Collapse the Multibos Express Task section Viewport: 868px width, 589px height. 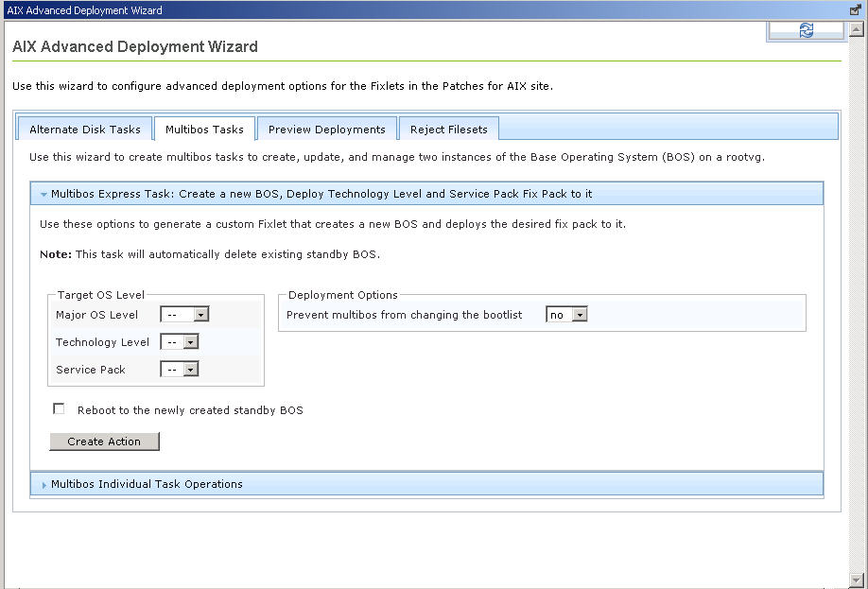click(426, 194)
